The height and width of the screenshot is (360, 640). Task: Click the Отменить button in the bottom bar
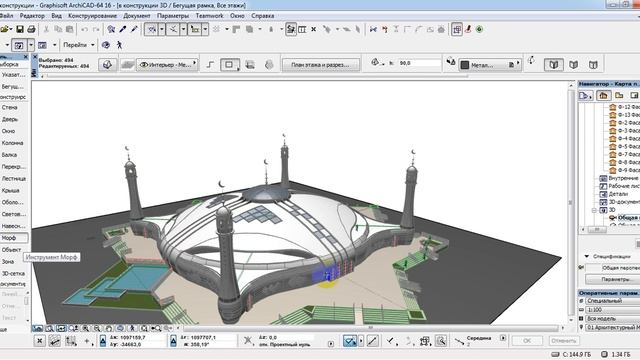pyautogui.click(x=564, y=340)
